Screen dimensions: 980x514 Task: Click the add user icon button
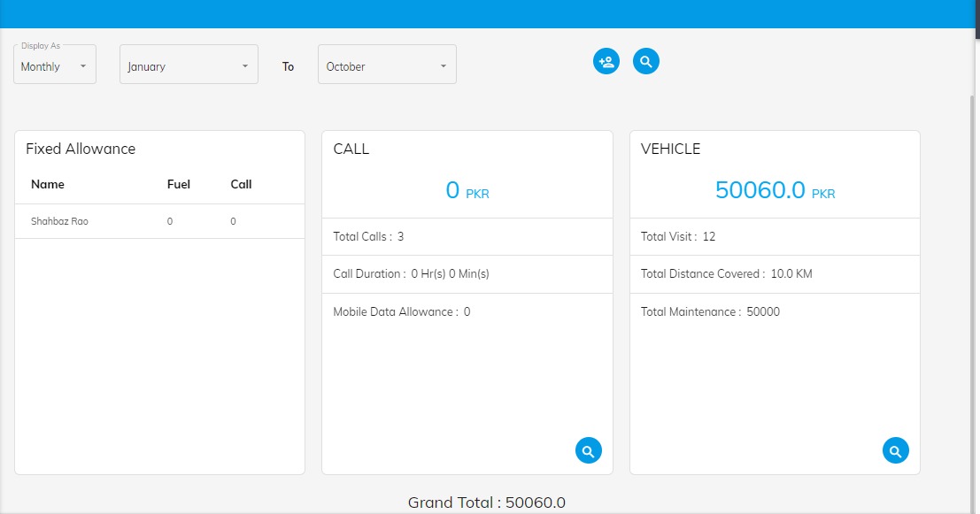pos(606,61)
